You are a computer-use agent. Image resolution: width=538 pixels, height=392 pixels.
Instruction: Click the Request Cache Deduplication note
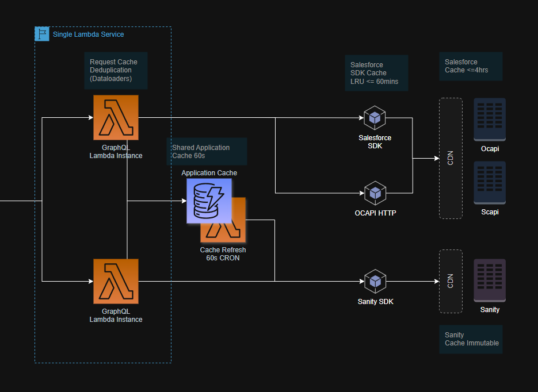(116, 71)
